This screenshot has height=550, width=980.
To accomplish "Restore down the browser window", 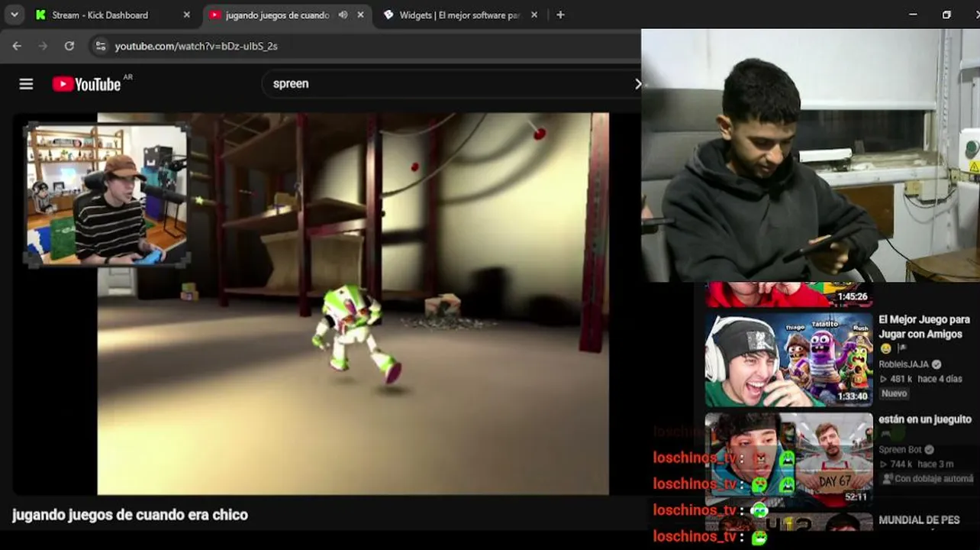I will tap(946, 15).
